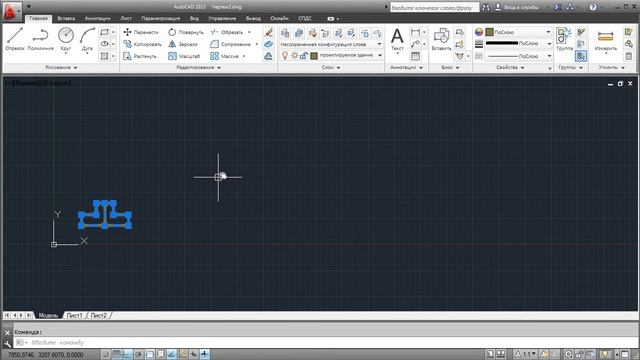Click the current layer color swatch
This screenshot has height=360, width=640.
[314, 56]
